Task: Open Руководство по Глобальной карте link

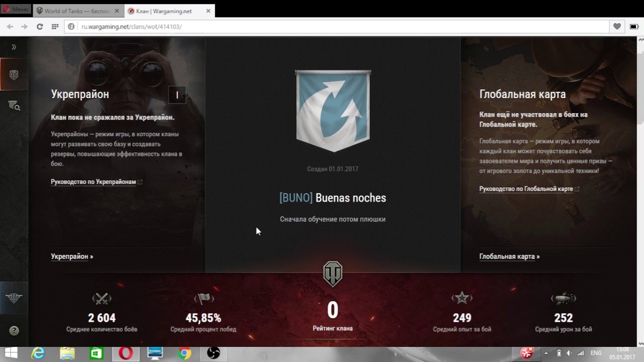Action: click(526, 189)
